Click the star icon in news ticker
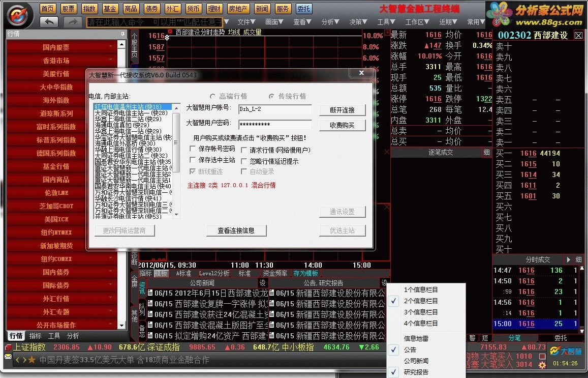588x378 pixels. [32, 360]
